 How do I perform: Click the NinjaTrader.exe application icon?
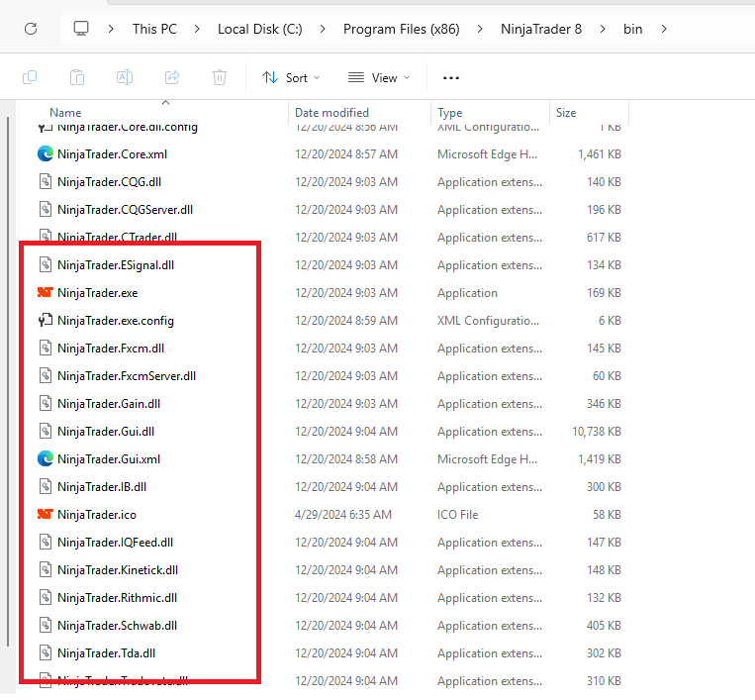click(x=46, y=292)
